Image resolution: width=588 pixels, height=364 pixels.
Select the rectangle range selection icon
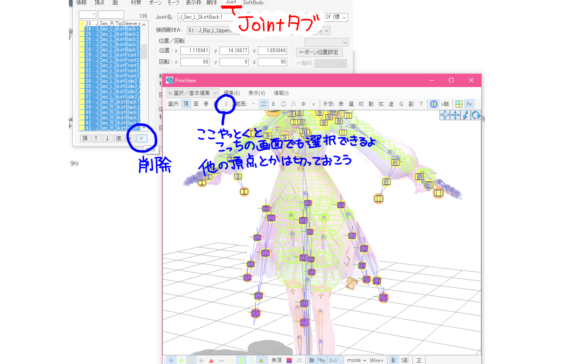point(264,104)
